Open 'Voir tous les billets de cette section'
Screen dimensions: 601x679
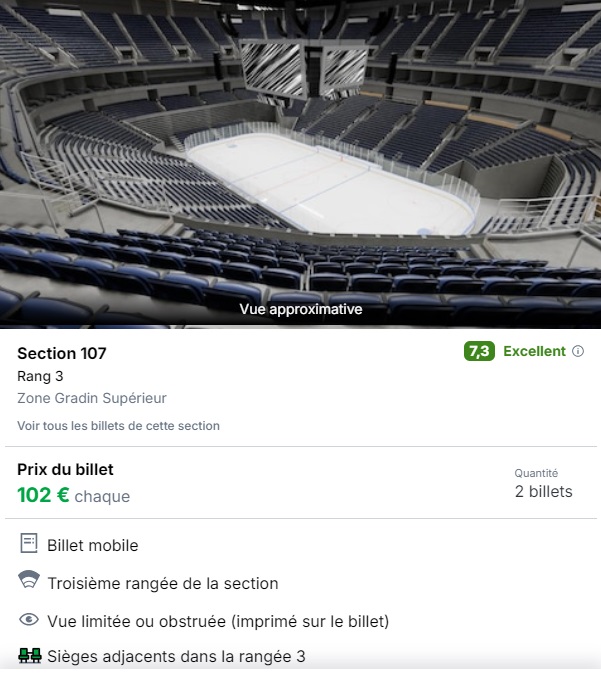click(x=118, y=426)
